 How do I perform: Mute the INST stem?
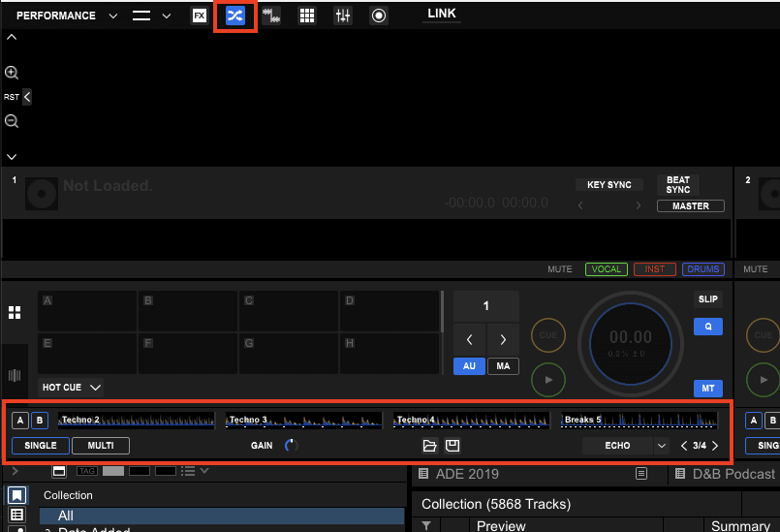(655, 269)
